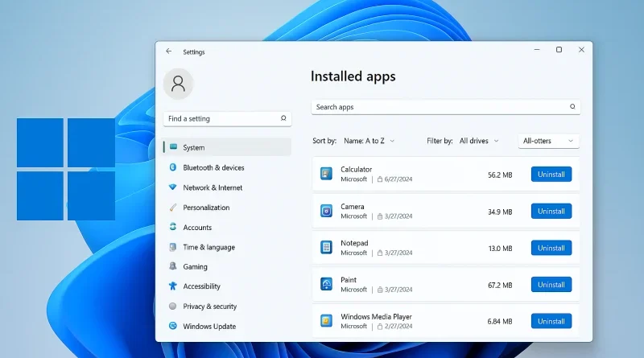Open the Sort by Name: A to Z dropdown
This screenshot has width=644, height=358.
click(369, 141)
